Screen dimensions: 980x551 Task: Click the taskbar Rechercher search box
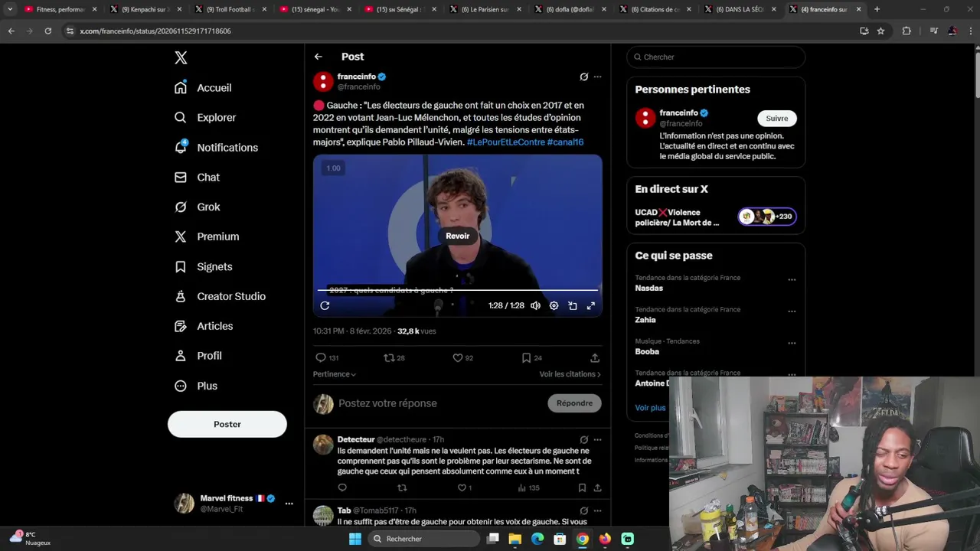(425, 539)
